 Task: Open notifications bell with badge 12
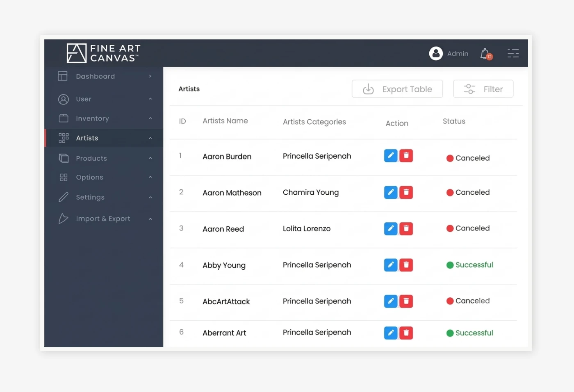pyautogui.click(x=486, y=54)
